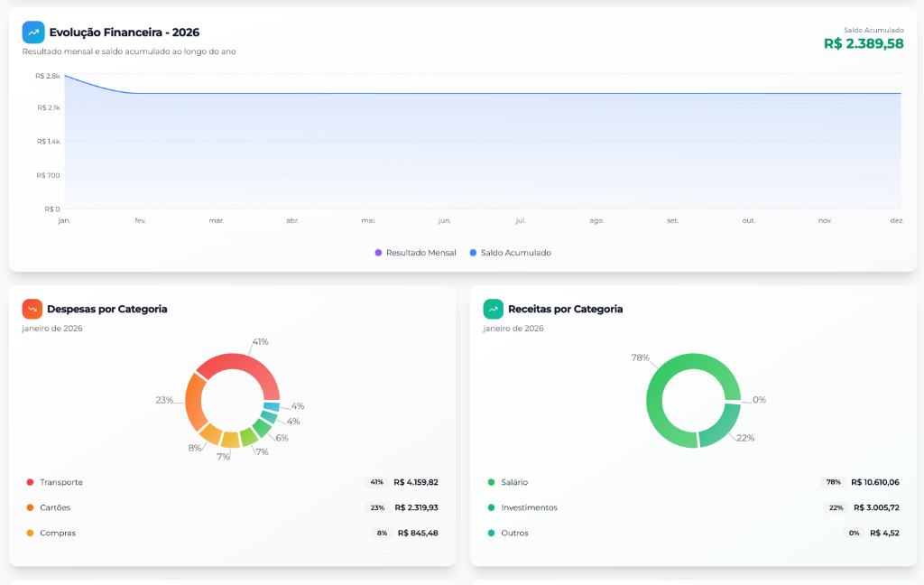Viewport: 924px width, 585px height.
Task: Click the R$ 3.005,72 Investimentos amount
Action: [876, 507]
